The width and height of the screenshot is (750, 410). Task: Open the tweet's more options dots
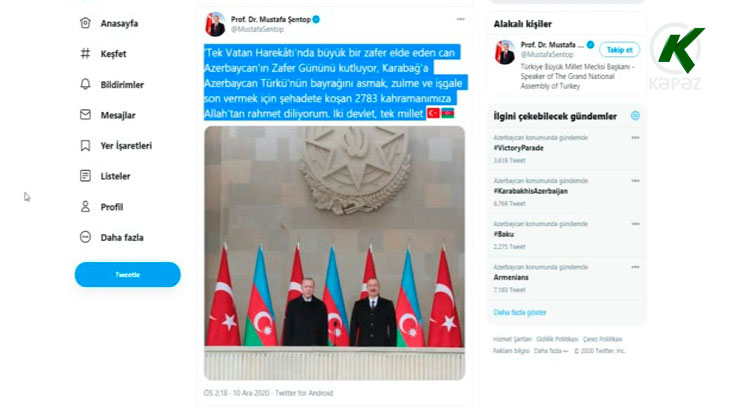460,19
